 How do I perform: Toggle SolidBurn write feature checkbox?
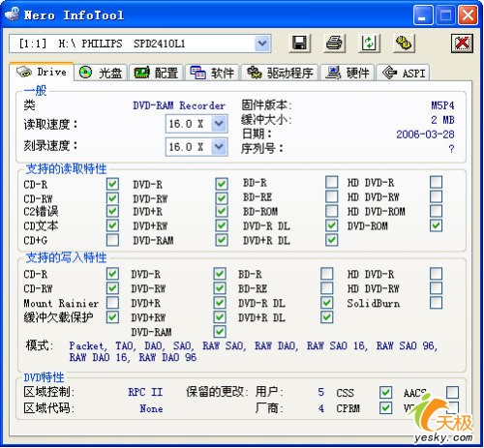pos(436,303)
